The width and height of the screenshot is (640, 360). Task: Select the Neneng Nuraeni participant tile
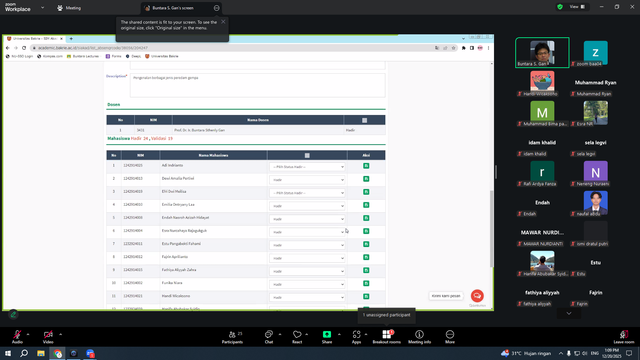pyautogui.click(x=595, y=173)
